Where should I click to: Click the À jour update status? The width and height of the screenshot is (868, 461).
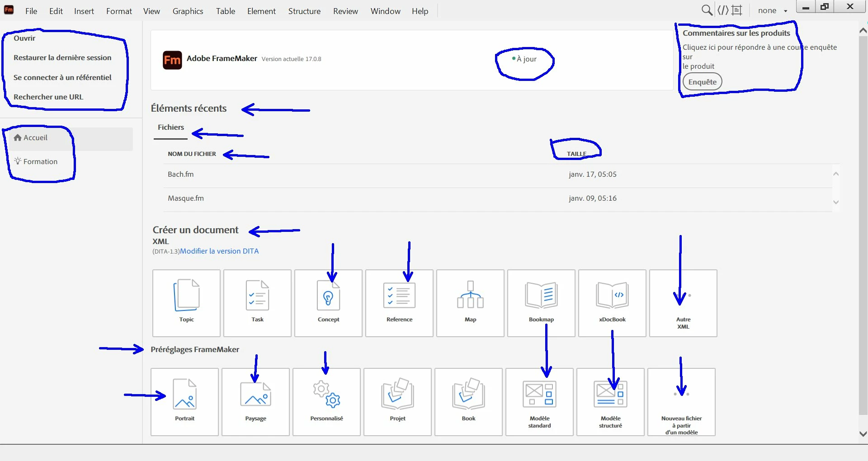pyautogui.click(x=524, y=59)
